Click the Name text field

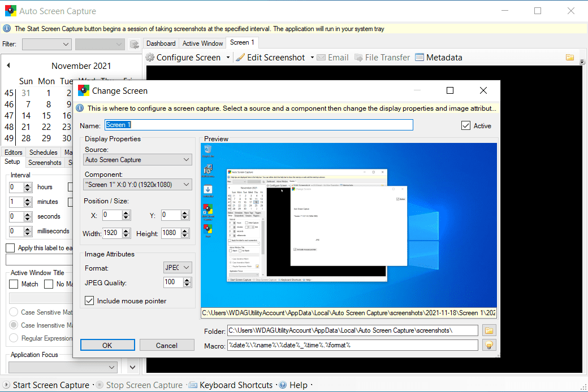tap(259, 125)
